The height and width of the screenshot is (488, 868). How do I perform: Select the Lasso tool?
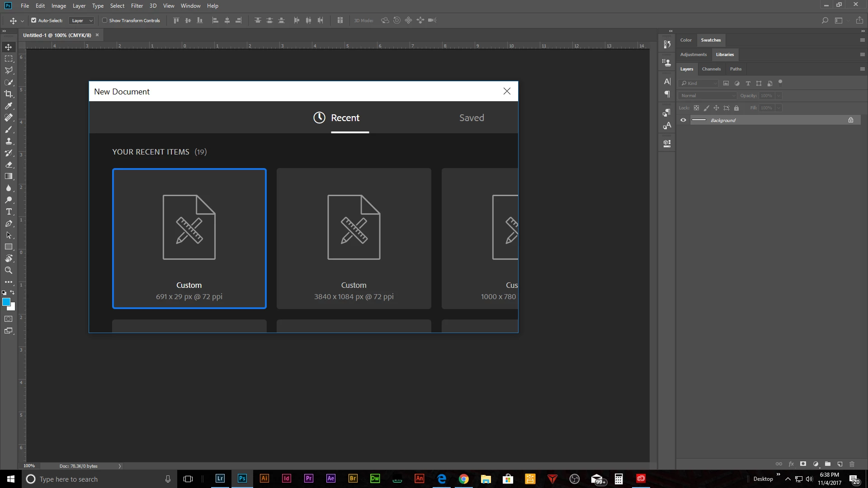pos(9,70)
